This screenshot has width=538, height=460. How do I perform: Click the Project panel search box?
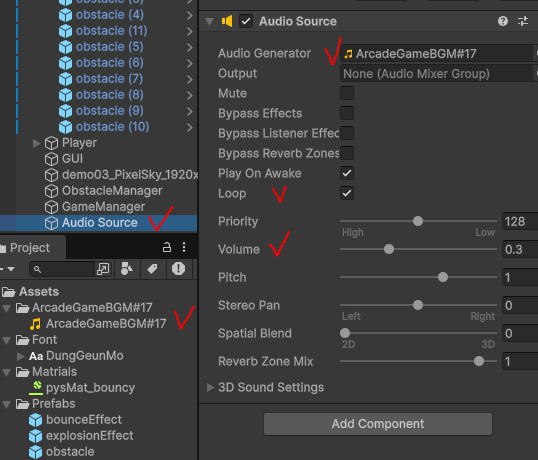click(x=62, y=269)
